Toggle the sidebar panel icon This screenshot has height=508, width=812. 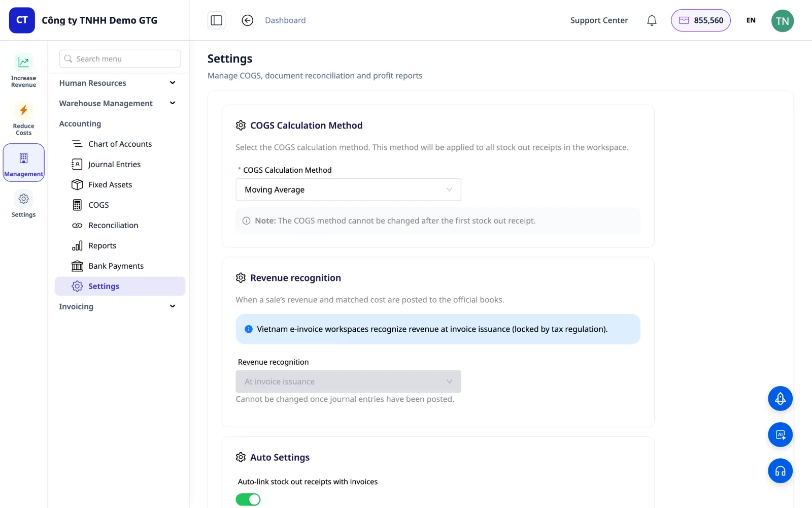[217, 20]
